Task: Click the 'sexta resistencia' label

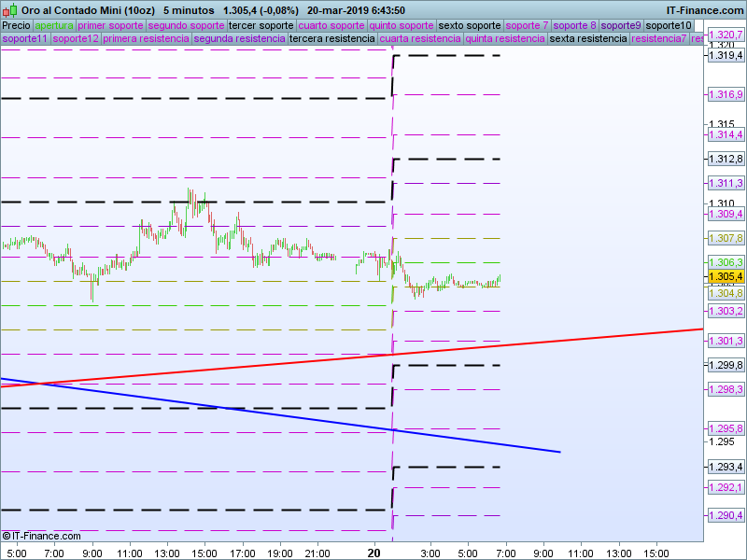Action: [x=588, y=39]
